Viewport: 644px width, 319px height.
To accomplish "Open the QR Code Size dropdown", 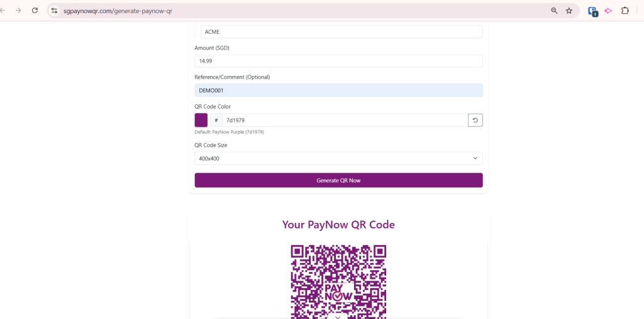I will point(338,158).
